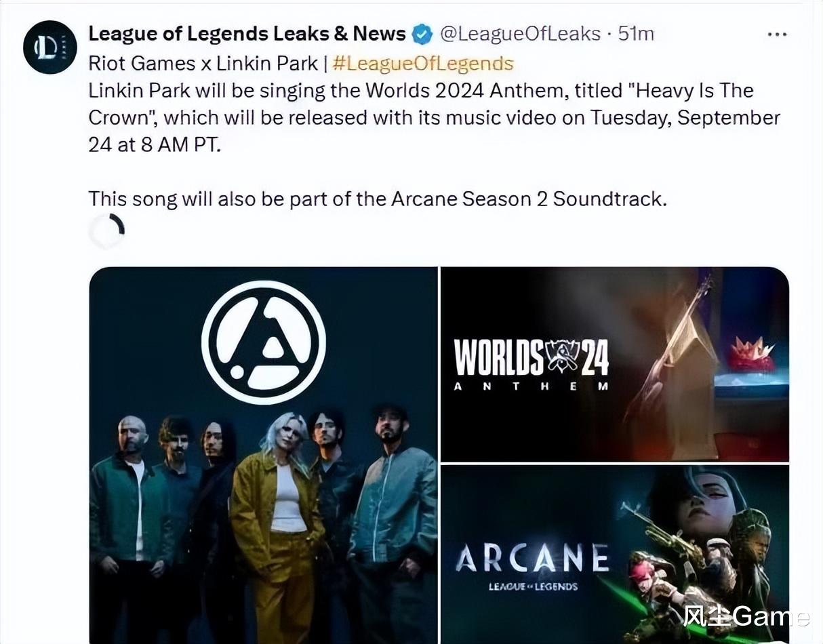Click the blonde singer in yellow jacket
The width and height of the screenshot is (823, 644).
click(x=278, y=529)
